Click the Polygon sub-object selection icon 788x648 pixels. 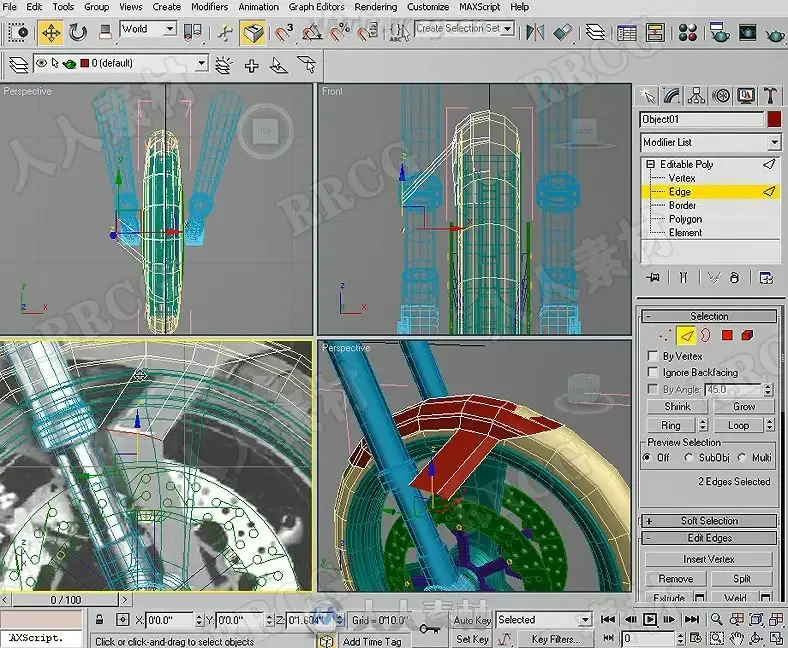[727, 335]
